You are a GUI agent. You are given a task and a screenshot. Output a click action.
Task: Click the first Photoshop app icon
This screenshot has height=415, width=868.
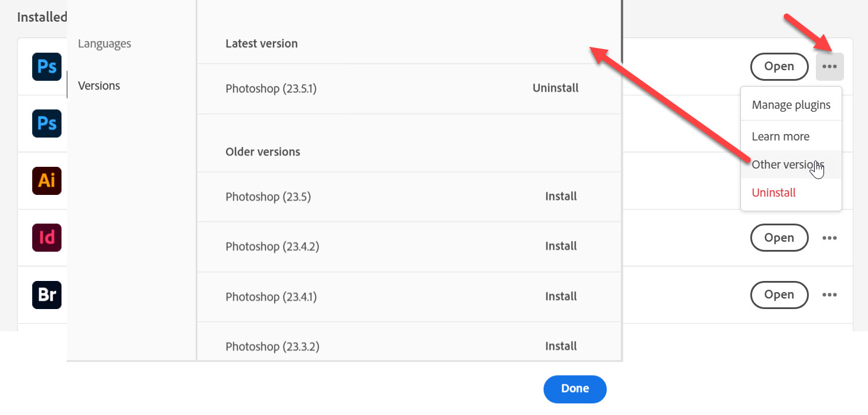pyautogui.click(x=47, y=66)
